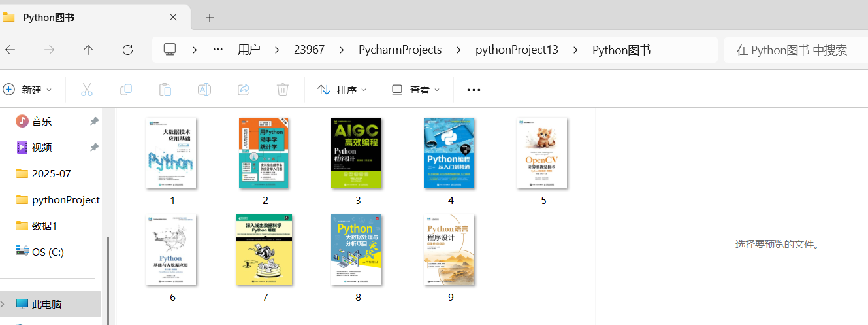Screen dimensions: 868x325
Task: Show hidden path via ellipsis in address bar
Action: click(218, 50)
